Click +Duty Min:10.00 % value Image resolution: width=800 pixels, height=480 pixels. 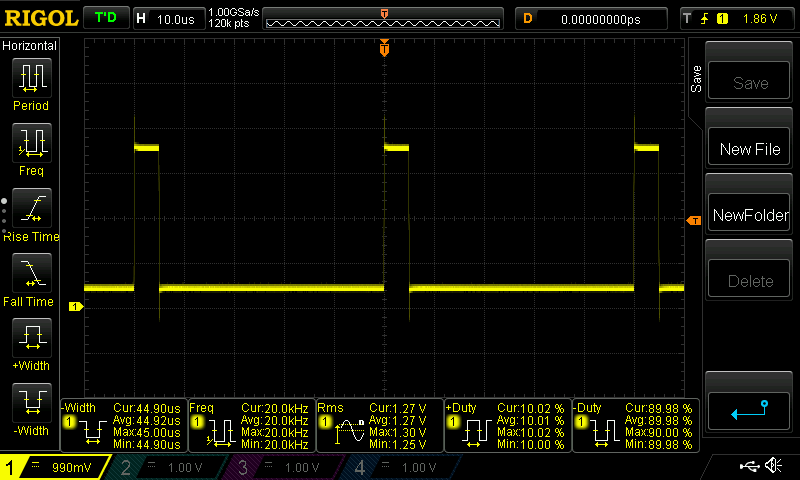[x=531, y=444]
